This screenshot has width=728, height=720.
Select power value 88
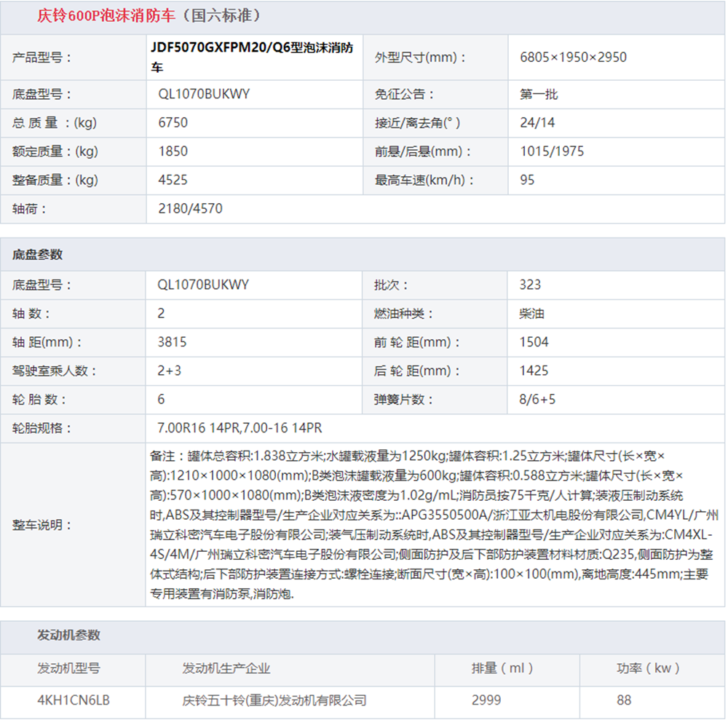pos(624,700)
